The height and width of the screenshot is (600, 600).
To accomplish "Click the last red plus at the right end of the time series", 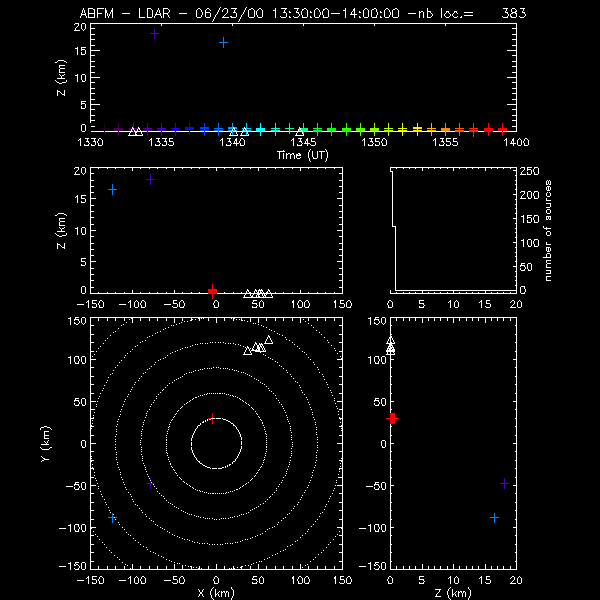I will point(502,129).
